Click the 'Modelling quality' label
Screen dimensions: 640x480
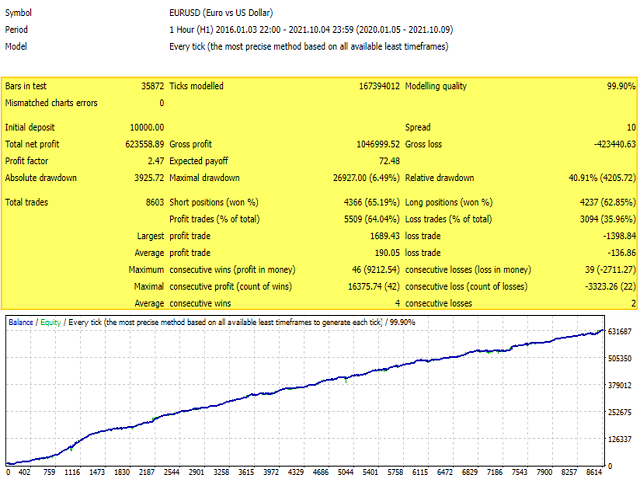pos(436,86)
